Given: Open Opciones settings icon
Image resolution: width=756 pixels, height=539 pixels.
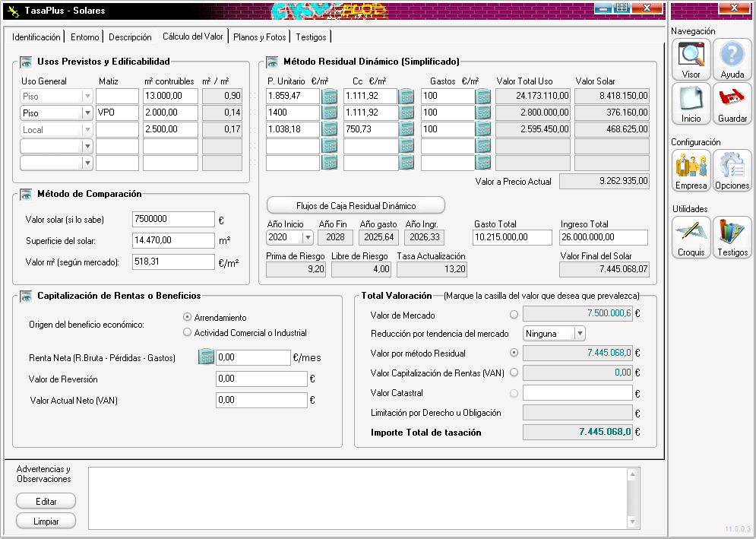Looking at the screenshot, I should [x=732, y=170].
